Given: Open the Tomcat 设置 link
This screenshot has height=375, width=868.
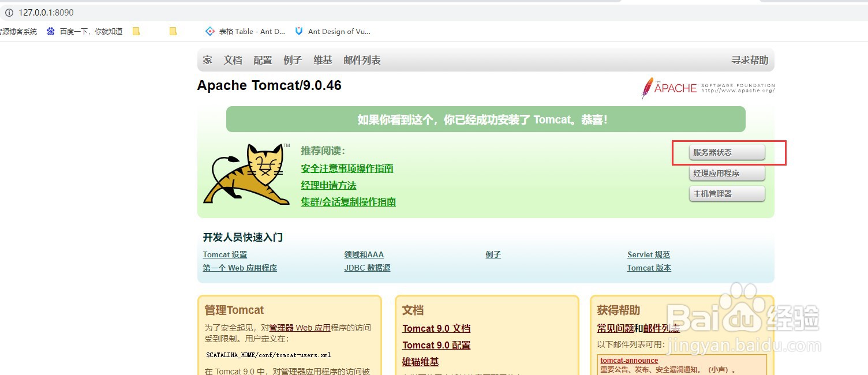Looking at the screenshot, I should [225, 254].
